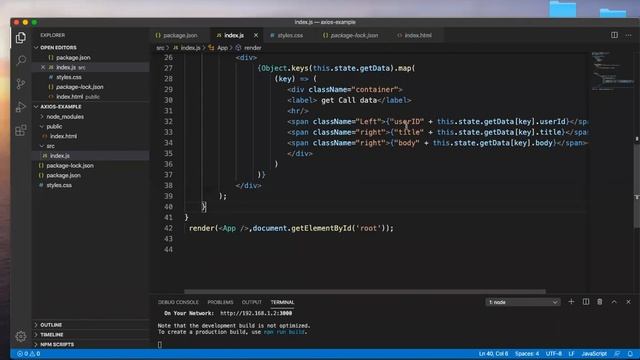Create a new terminal with plus icon
This screenshot has width=640, height=360.
tap(571, 302)
